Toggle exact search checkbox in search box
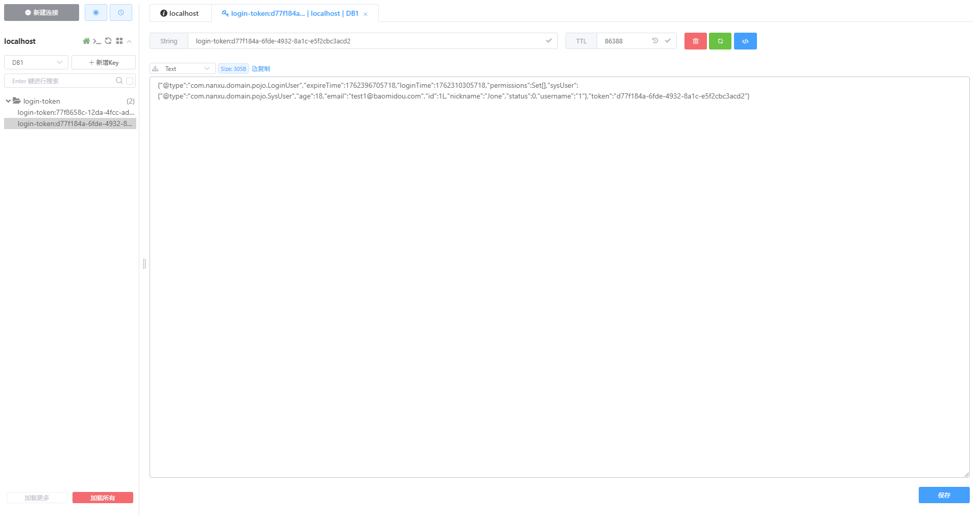This screenshot has height=519, width=980. 130,81
